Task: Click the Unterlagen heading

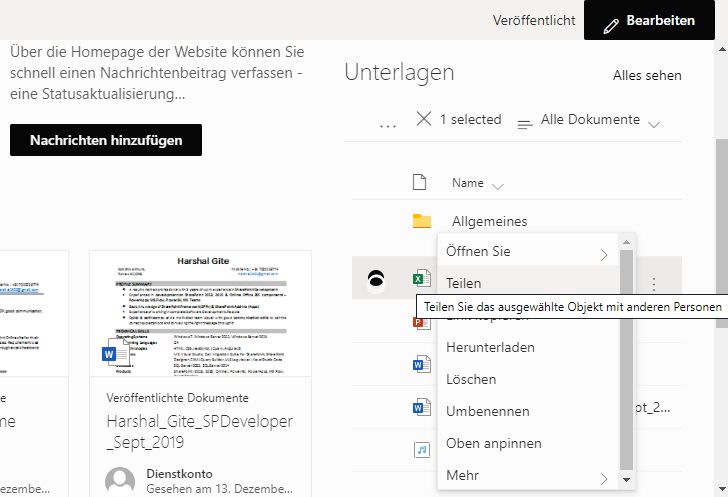Action: pyautogui.click(x=399, y=73)
